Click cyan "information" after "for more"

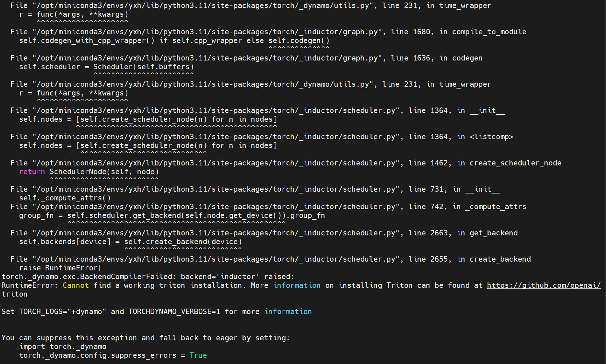(x=288, y=312)
